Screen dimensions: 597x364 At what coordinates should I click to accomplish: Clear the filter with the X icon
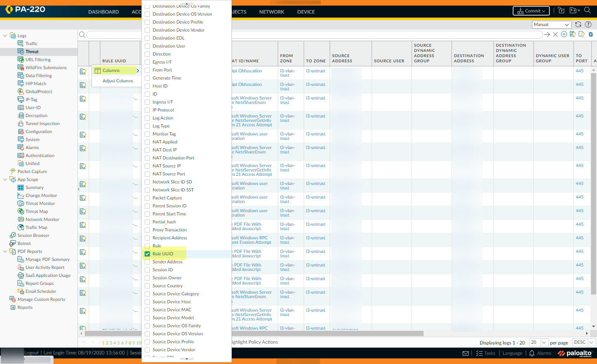tap(555, 34)
